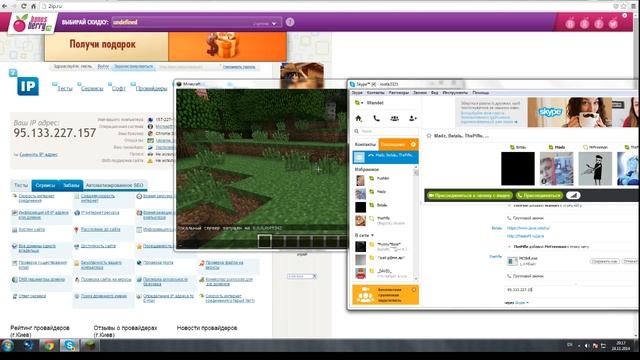Toggle the favorite star beside Madz, Betalis, ThePiffe

(429, 136)
